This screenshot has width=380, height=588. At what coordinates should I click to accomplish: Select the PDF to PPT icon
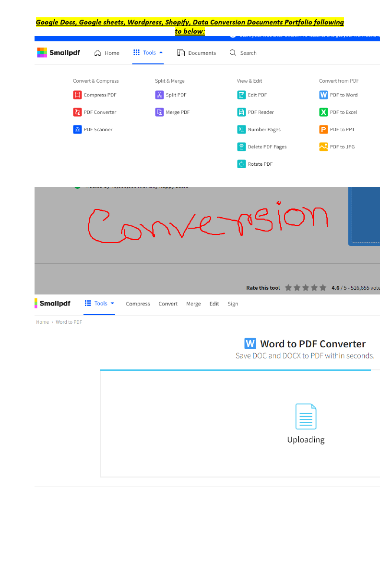coord(323,130)
